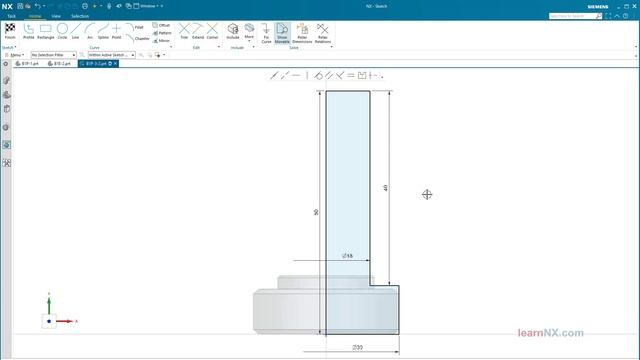Apply the perpendicular constraint from shortcut bar

click(x=340, y=76)
